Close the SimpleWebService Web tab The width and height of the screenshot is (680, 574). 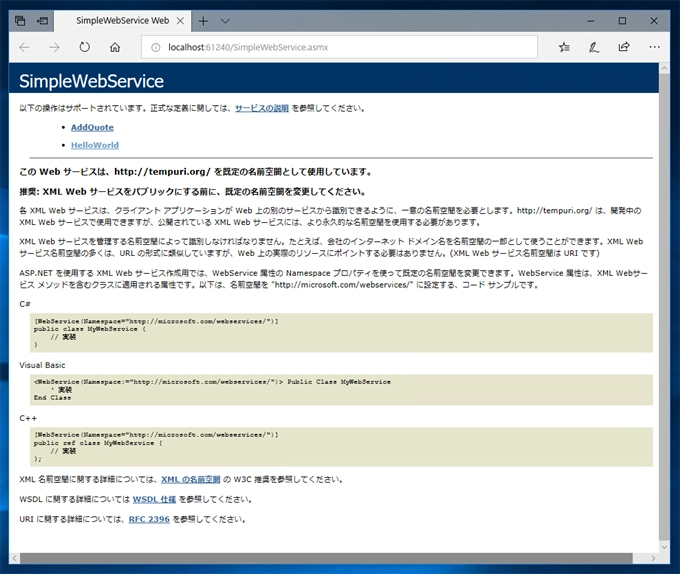(x=180, y=21)
